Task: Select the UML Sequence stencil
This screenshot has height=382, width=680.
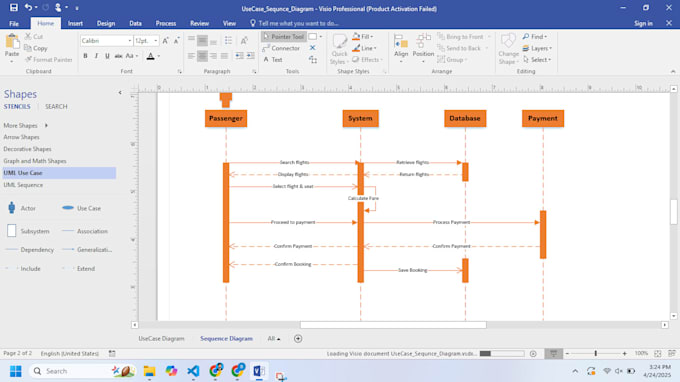Action: click(x=23, y=185)
